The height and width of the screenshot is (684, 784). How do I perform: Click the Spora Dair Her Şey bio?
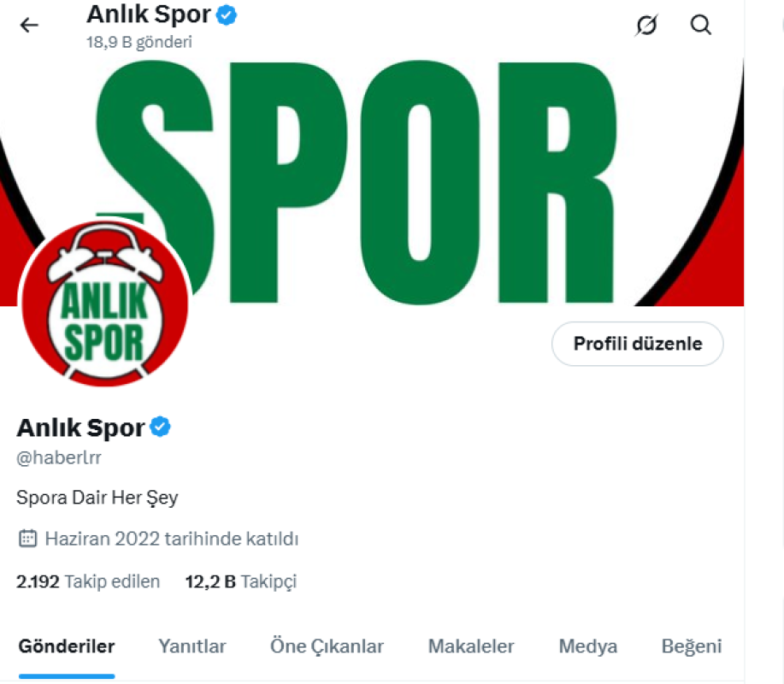pyautogui.click(x=97, y=498)
